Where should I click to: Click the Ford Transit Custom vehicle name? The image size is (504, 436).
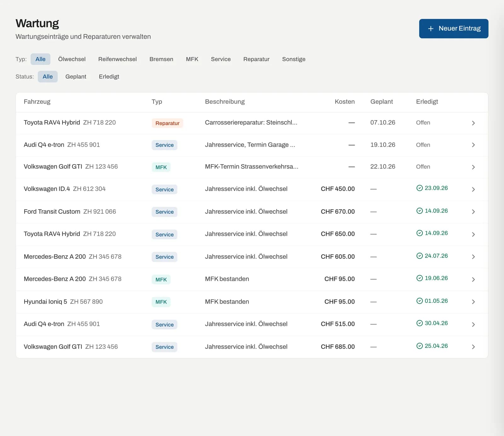52,212
